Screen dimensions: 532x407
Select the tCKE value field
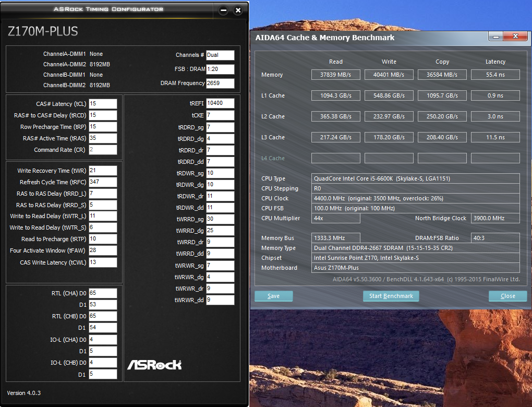click(220, 115)
